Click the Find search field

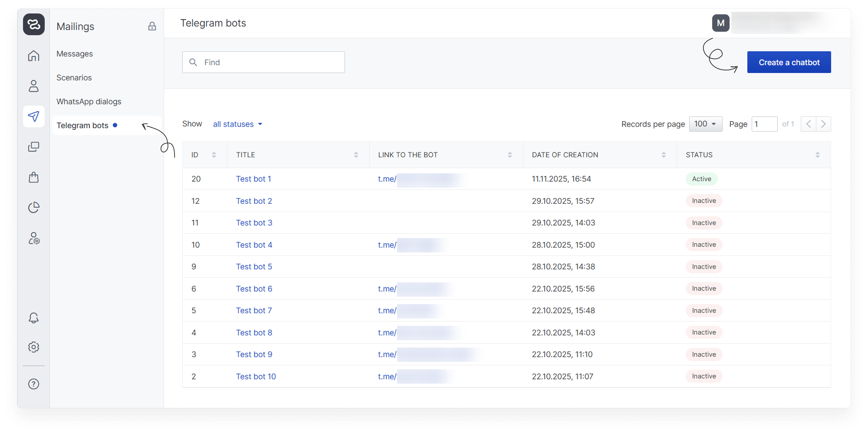[263, 63]
